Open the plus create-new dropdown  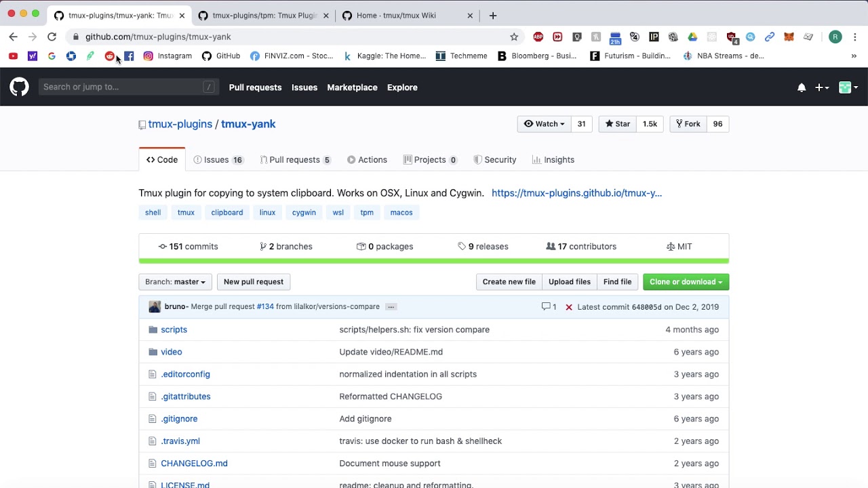pos(822,87)
